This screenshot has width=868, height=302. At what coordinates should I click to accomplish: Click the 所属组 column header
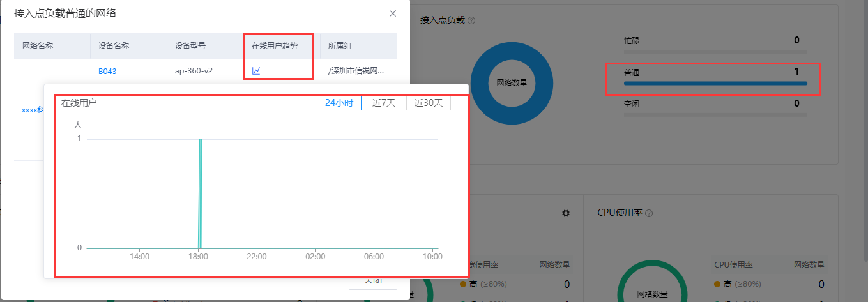[340, 46]
